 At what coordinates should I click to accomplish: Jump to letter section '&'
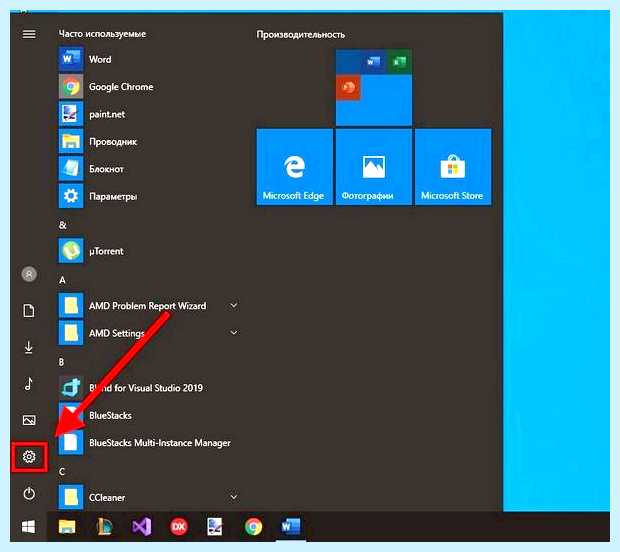(x=62, y=225)
